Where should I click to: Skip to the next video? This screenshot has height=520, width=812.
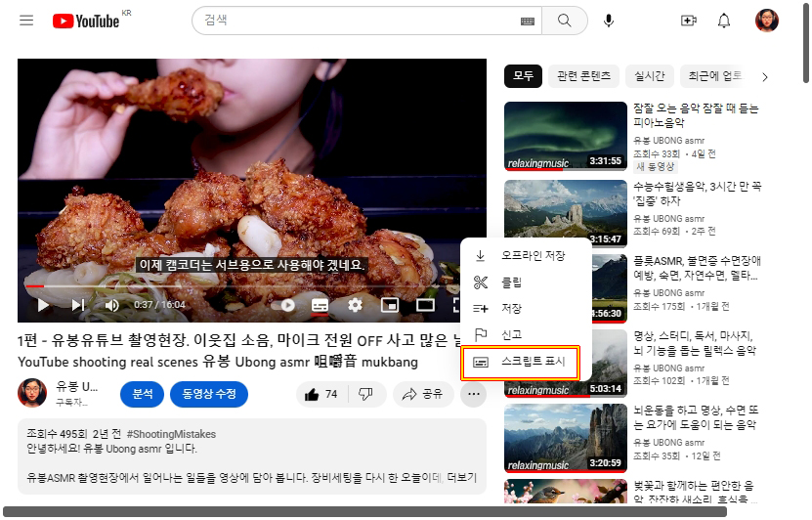[77, 305]
